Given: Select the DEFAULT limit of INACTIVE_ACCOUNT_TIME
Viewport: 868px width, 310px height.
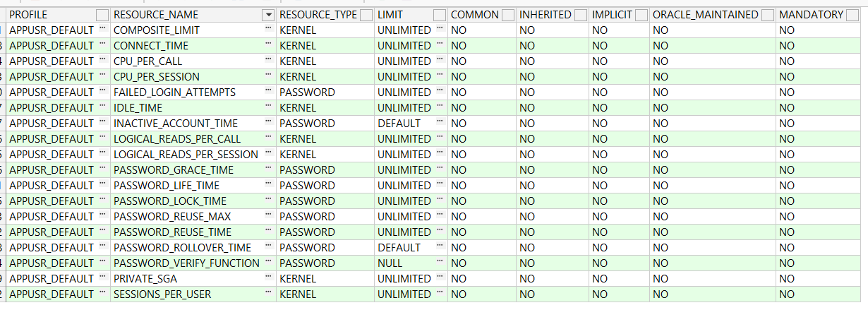Looking at the screenshot, I should pos(399,123).
